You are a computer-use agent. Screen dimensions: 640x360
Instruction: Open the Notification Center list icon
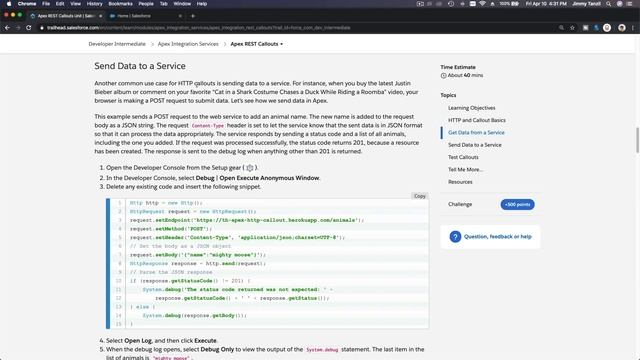point(629,4)
